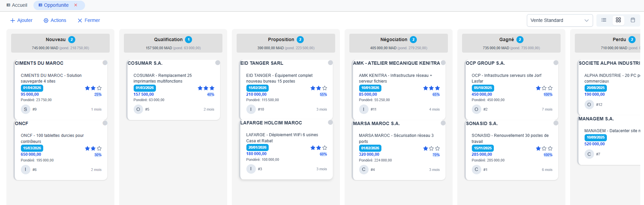
Task: Set star rating on ONCF card
Action: 93,148
